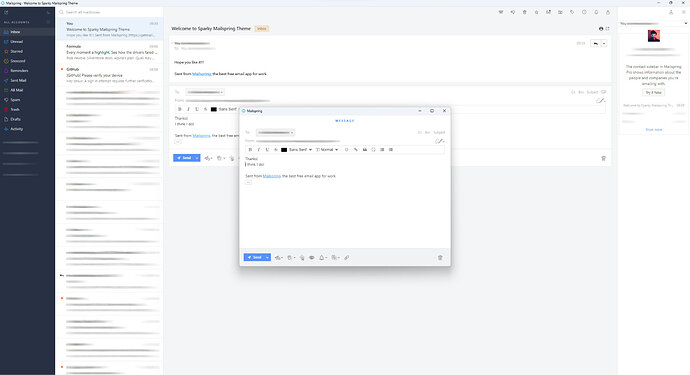Open reminder bell dropdown in popout composer

[323, 257]
